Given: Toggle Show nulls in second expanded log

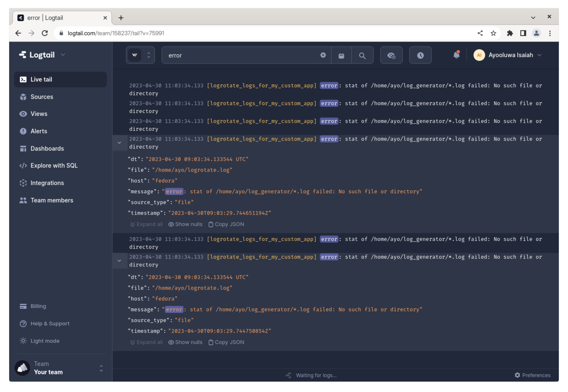Looking at the screenshot, I should (x=185, y=342).
